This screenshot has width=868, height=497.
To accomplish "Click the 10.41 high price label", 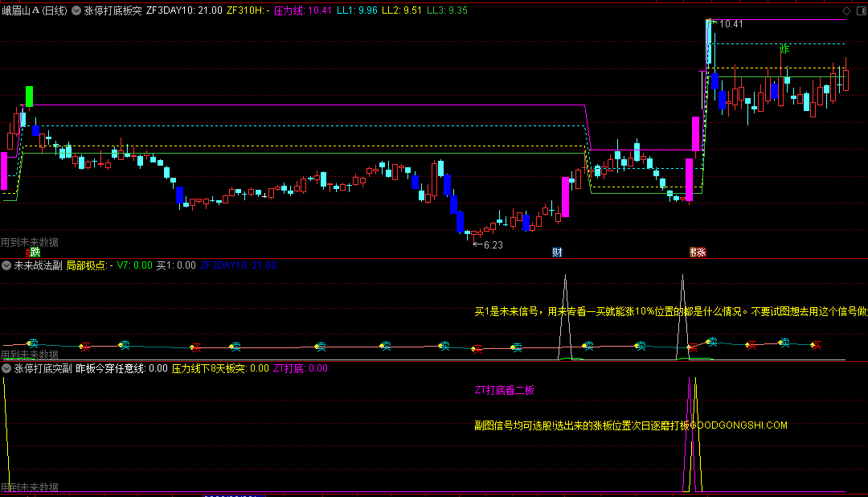I will tap(731, 24).
